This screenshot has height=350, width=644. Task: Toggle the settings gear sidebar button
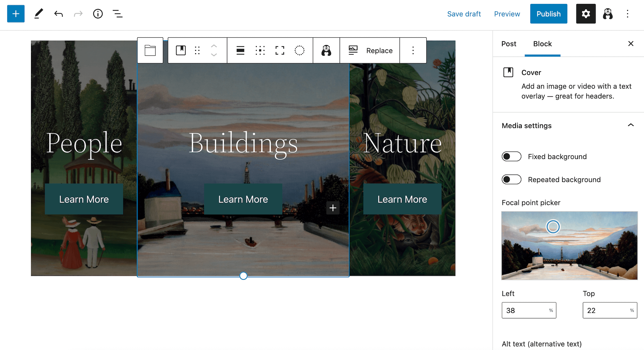pyautogui.click(x=586, y=14)
